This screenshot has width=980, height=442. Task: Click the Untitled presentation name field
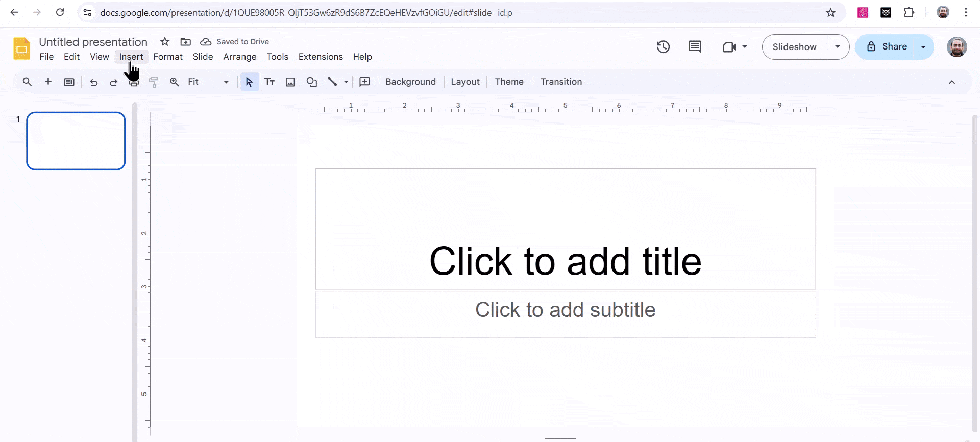[x=93, y=42]
